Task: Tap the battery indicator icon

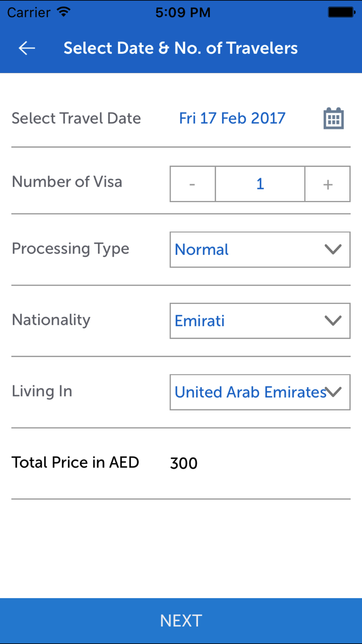Action: click(342, 12)
